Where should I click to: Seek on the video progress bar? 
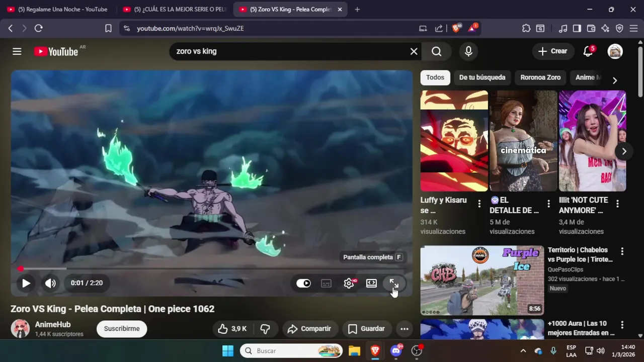pos(212,269)
